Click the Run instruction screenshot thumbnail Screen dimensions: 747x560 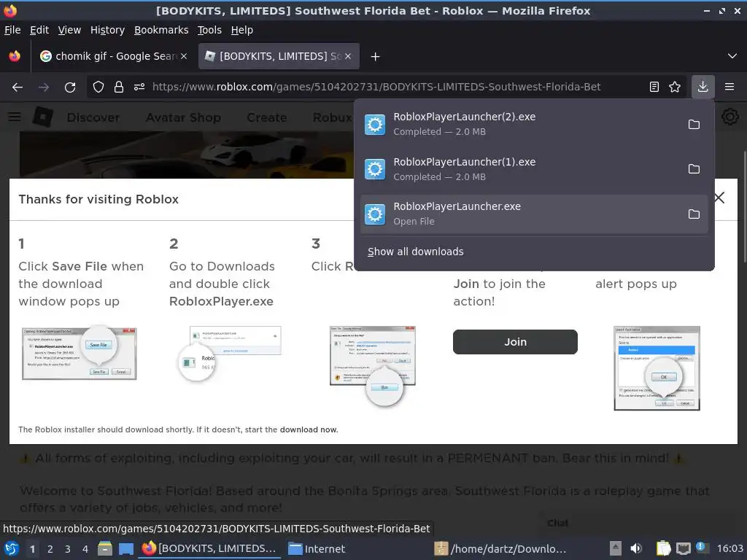(373, 366)
